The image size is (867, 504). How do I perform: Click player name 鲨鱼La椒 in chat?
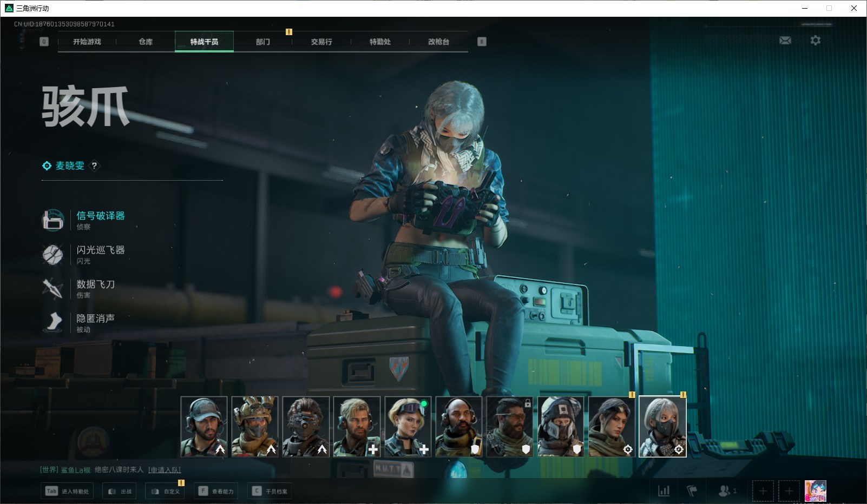point(75,470)
